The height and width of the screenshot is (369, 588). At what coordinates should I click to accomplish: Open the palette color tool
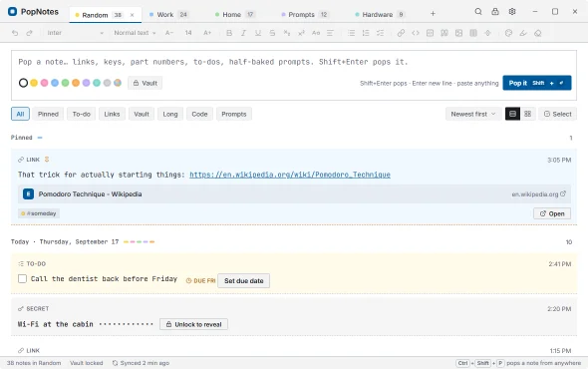[x=508, y=33]
